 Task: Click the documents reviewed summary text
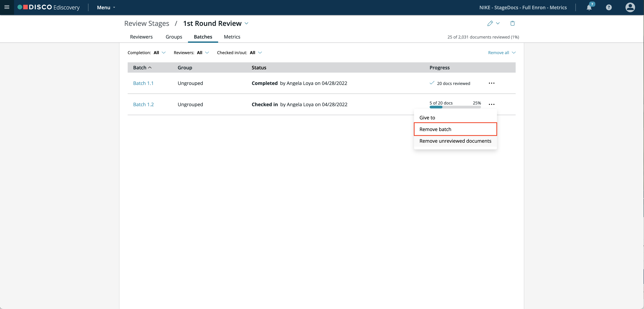[x=483, y=37]
